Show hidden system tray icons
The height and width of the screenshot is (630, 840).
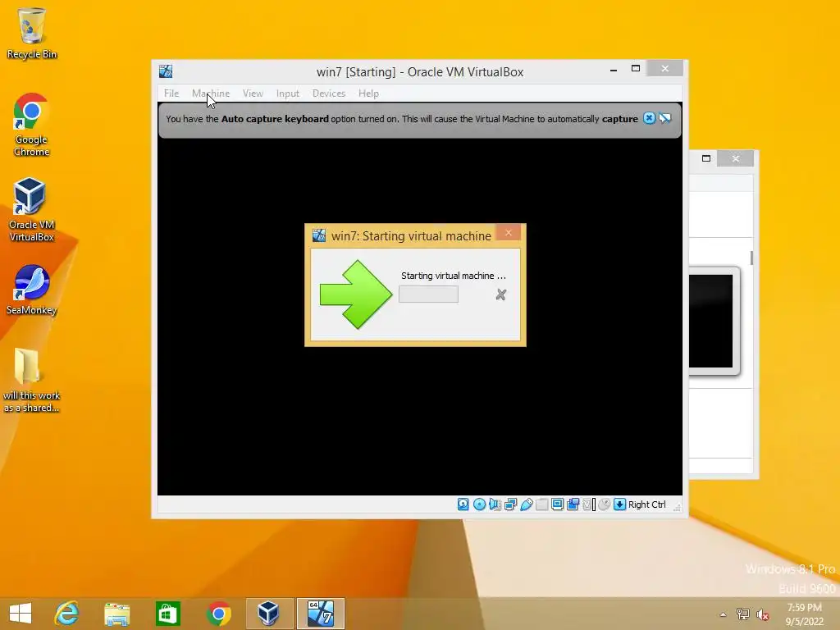coord(723,614)
